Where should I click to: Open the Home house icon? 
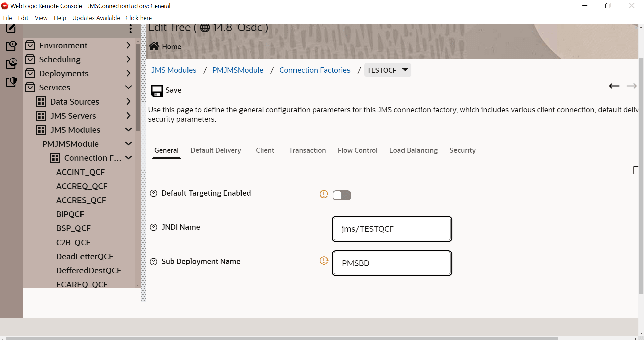[x=154, y=46]
